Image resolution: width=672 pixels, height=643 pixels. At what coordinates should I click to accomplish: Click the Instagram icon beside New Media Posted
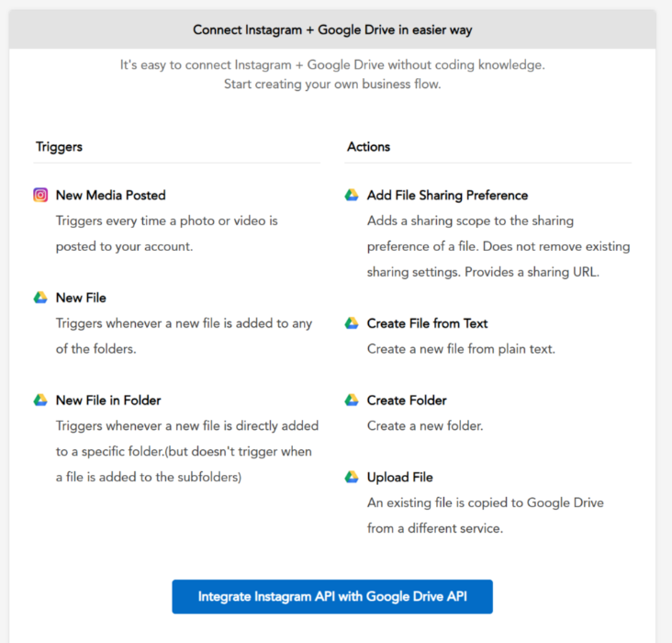(40, 195)
